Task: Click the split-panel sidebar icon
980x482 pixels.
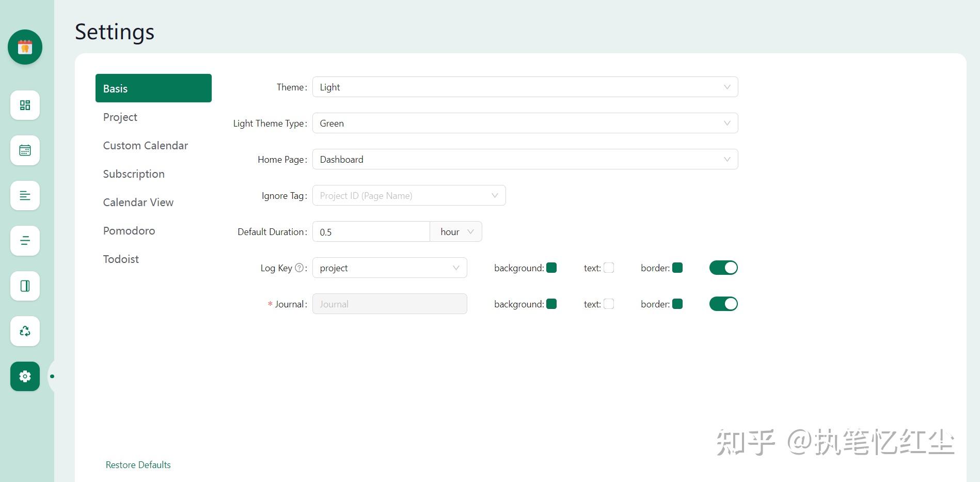Action: tap(25, 286)
